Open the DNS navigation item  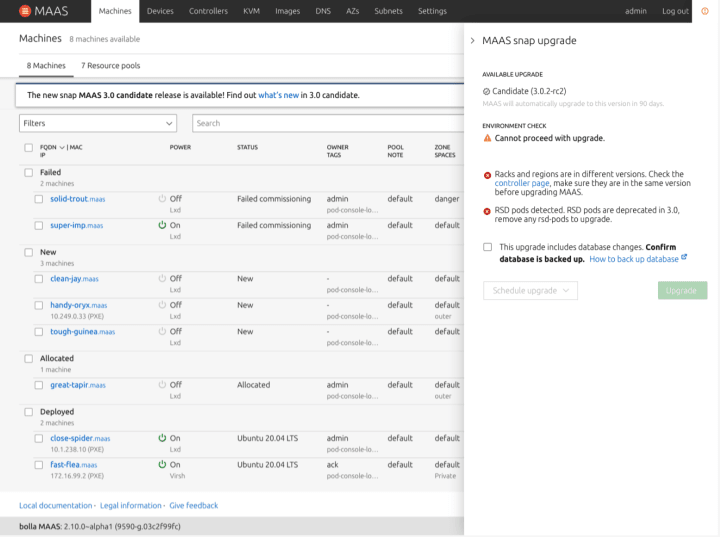(323, 11)
